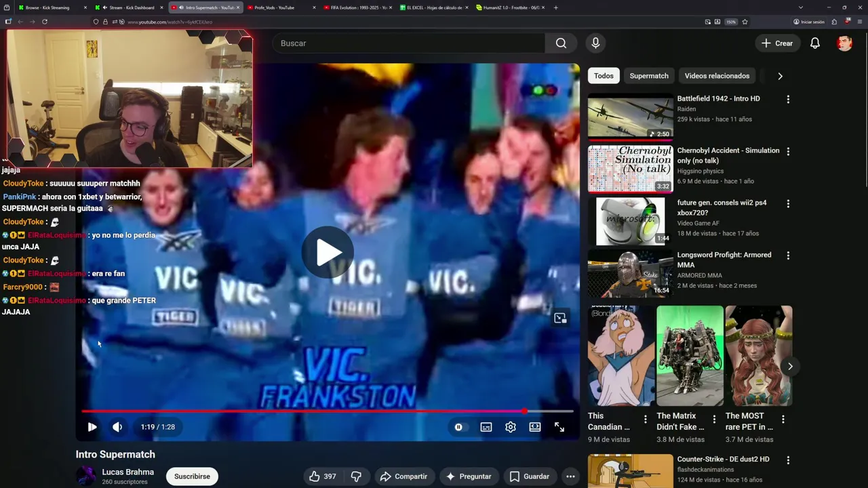Open the Lucas Brahma channel name
This screenshot has width=868, height=488.
(127, 472)
